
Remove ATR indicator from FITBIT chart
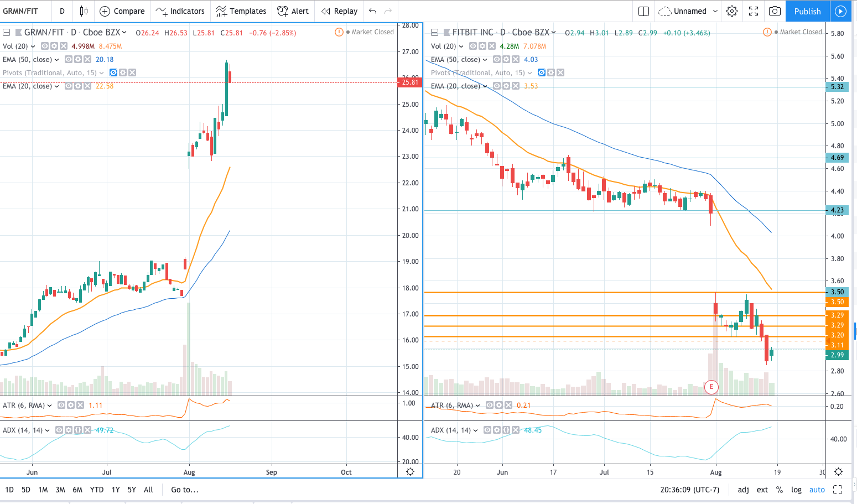[x=508, y=405]
